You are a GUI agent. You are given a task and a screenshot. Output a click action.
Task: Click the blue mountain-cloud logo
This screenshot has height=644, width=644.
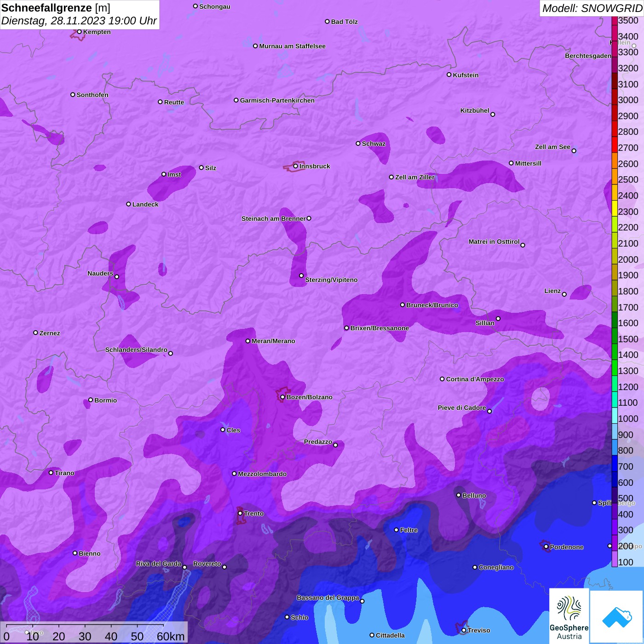[617, 617]
